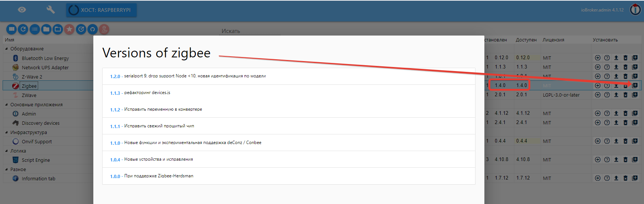Expand all groups with open folder button
The height and width of the screenshot is (204, 644).
pyautogui.click(x=58, y=29)
